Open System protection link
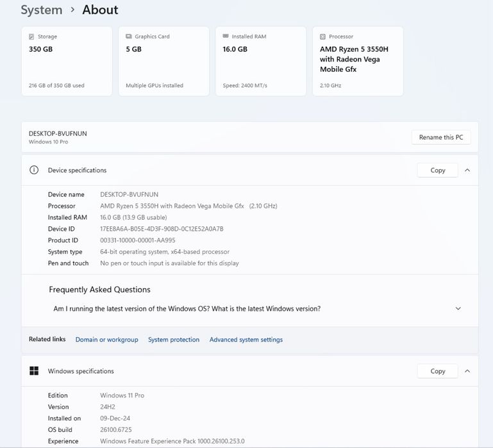Viewport: 493px width, 448px height. (x=174, y=340)
